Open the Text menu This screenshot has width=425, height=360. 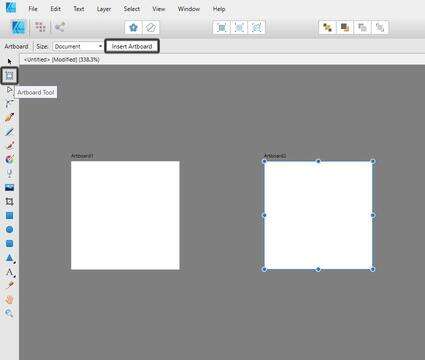(x=79, y=9)
